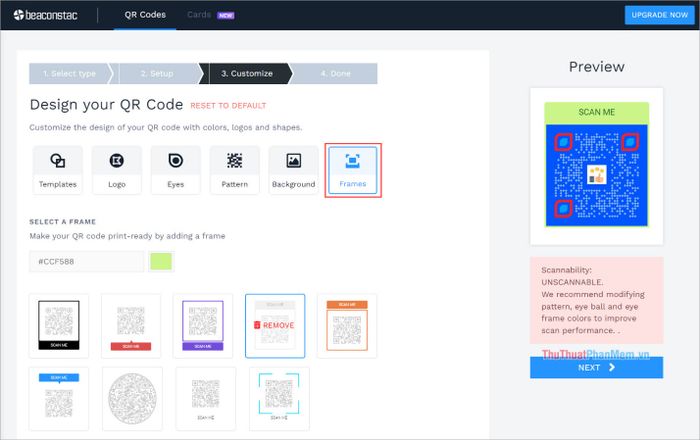700x440 pixels.
Task: Click the red scannability warning message
Action: tap(596, 300)
